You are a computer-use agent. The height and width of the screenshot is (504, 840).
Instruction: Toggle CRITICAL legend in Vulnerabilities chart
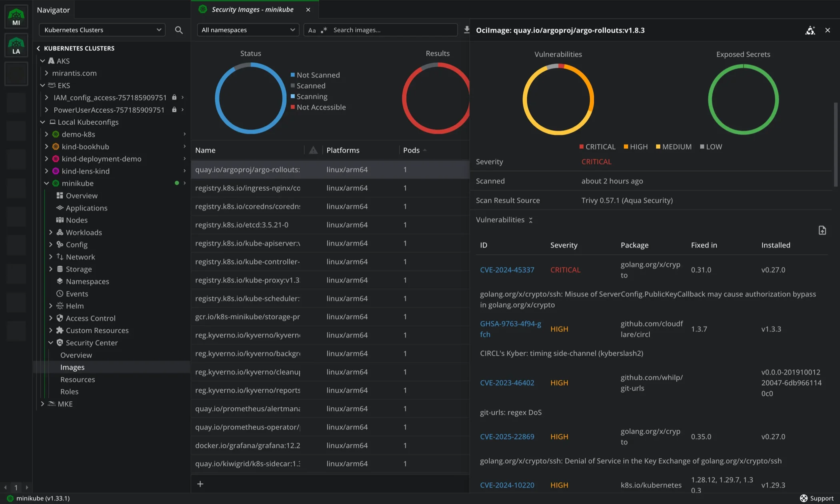tap(597, 147)
